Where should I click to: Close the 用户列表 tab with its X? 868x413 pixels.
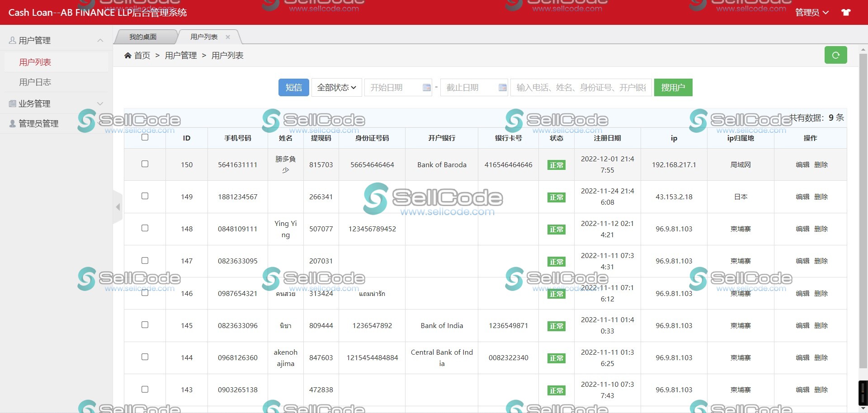point(228,37)
